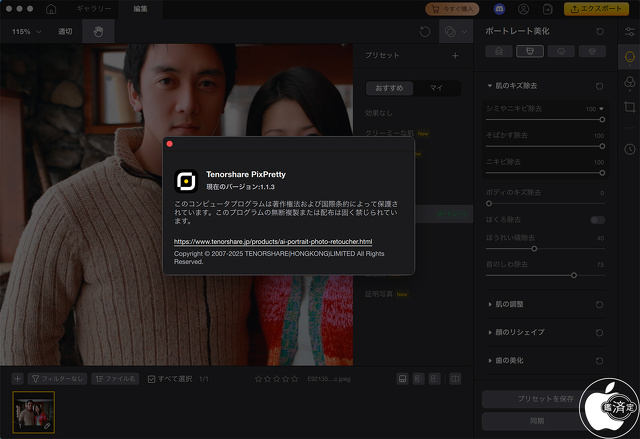This screenshot has height=439, width=640.
Task: Click the file-with-arrow icon beside エクスポート
Action: pyautogui.click(x=548, y=9)
